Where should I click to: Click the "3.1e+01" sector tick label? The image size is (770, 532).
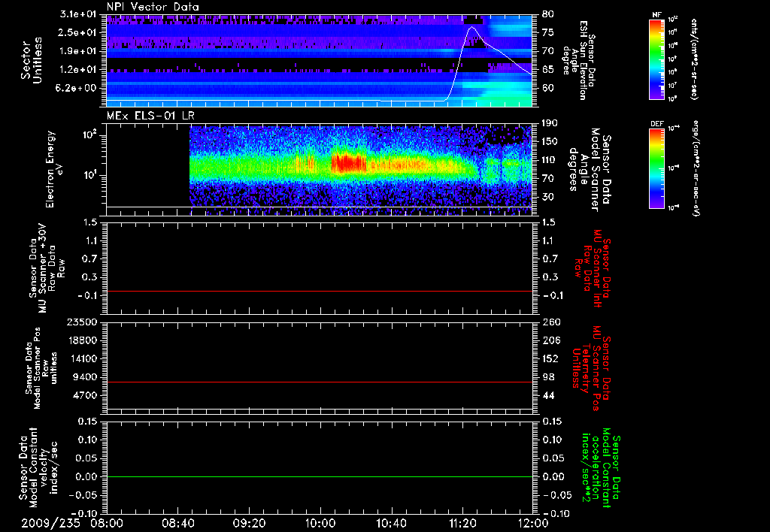click(78, 14)
